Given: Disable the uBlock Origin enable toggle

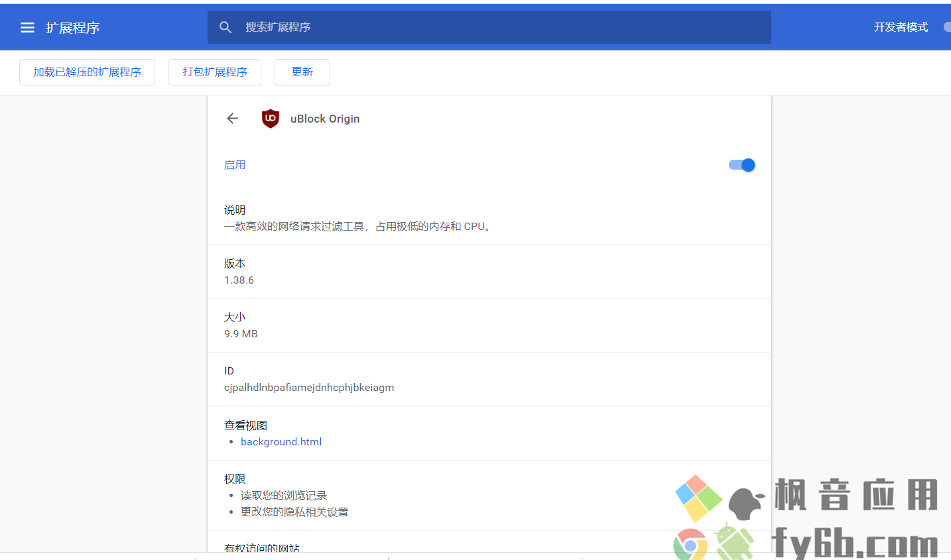Looking at the screenshot, I should pyautogui.click(x=741, y=165).
